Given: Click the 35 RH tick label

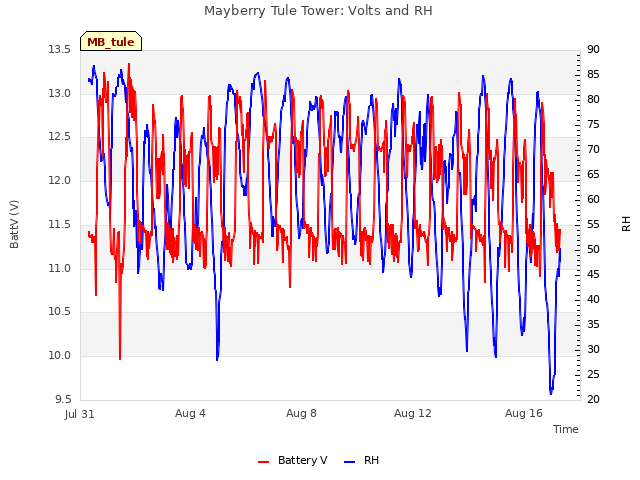Looking at the screenshot, I should [593, 324].
